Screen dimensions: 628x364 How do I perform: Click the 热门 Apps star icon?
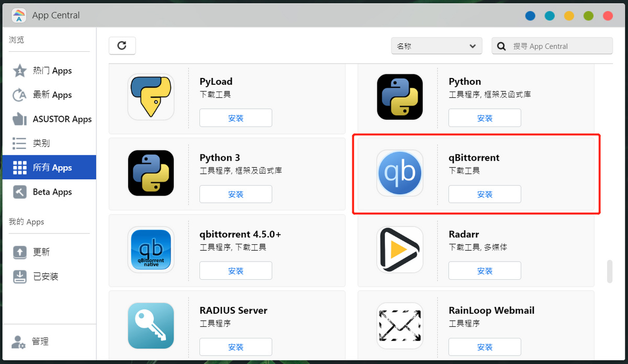click(19, 71)
